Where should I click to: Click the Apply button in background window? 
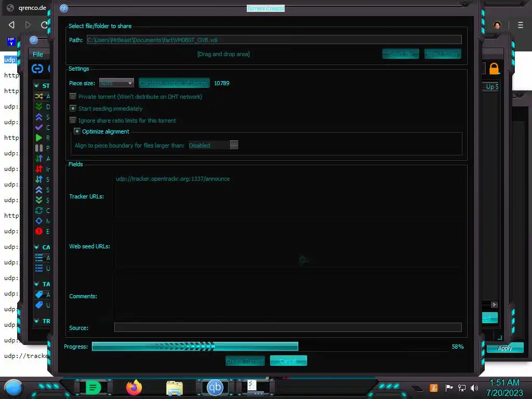point(505,348)
